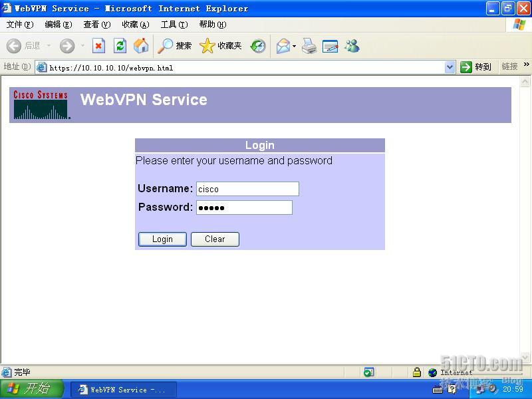This screenshot has height=399, width=532.
Task: Open the 工具(T) Tools menu
Action: [x=174, y=25]
